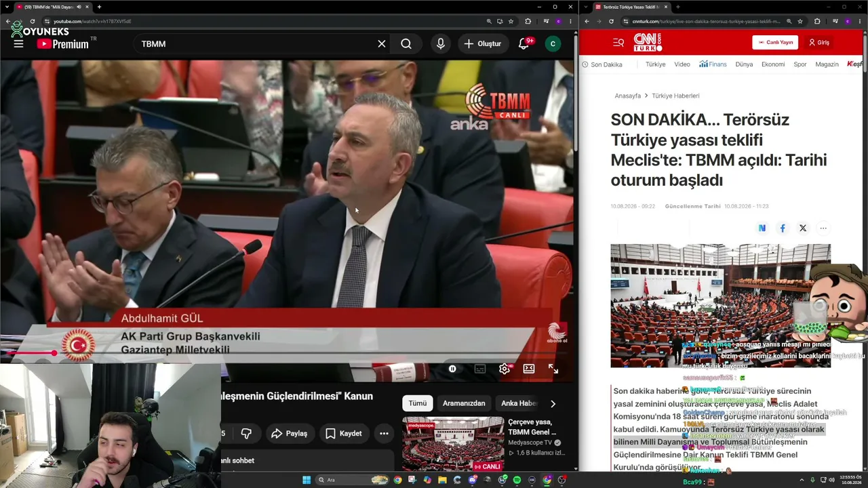The height and width of the screenshot is (488, 868).
Task: Go to the CNN Türk homepage logo
Action: click(648, 42)
